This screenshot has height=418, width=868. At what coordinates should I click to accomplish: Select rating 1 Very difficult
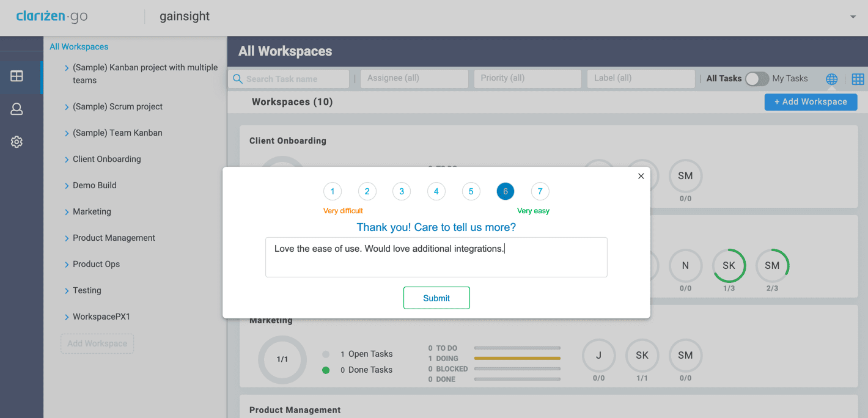tap(332, 192)
